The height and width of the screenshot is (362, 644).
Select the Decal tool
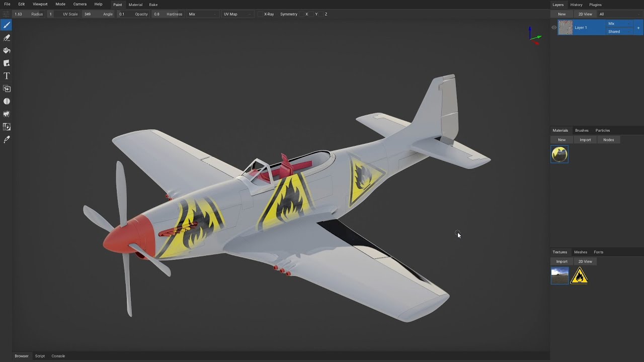pos(7,63)
